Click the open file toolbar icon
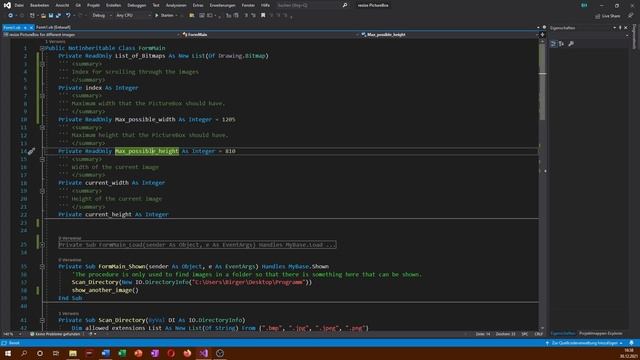This screenshot has height=360, width=640. point(43,16)
